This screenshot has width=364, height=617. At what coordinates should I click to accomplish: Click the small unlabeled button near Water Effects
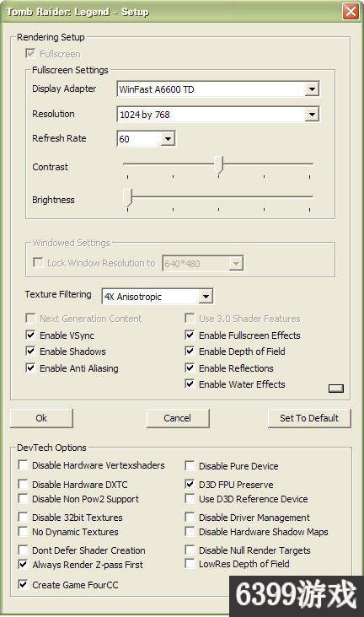[335, 389]
